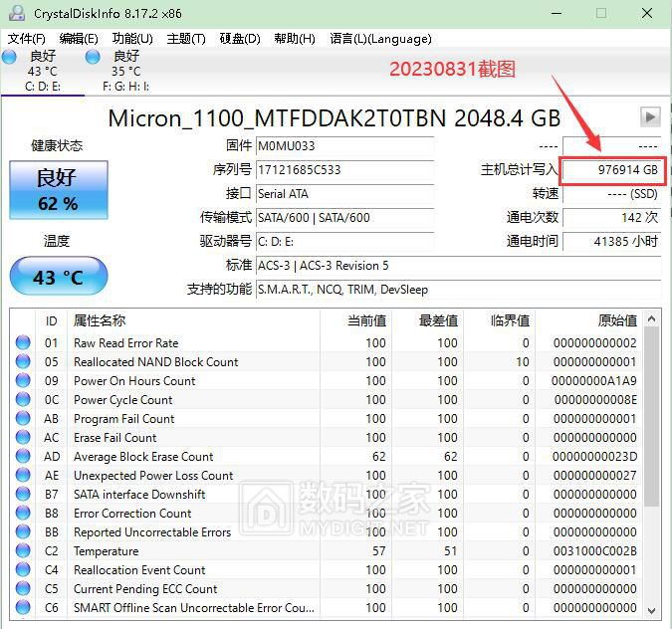
Task: Click the status icon for SMART Offline Scan row
Action: coord(23,607)
